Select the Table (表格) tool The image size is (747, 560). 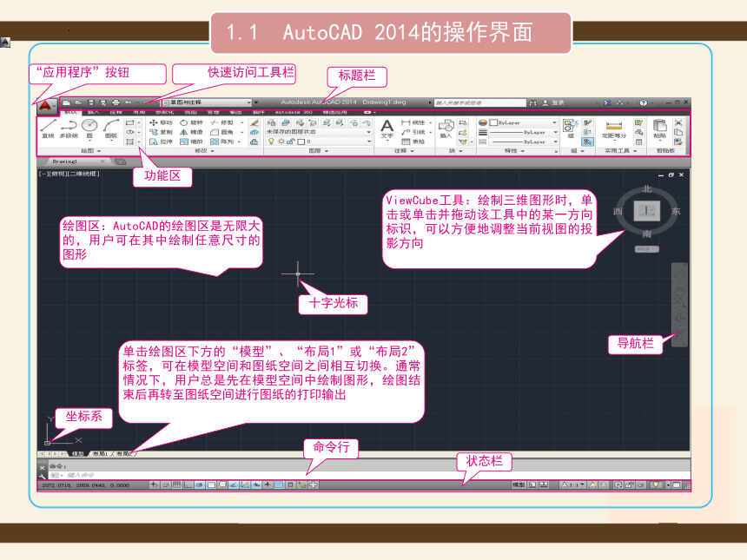click(413, 142)
